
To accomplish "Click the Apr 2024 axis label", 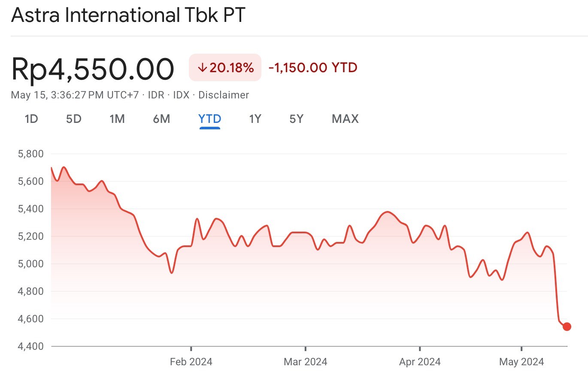I will tap(420, 362).
